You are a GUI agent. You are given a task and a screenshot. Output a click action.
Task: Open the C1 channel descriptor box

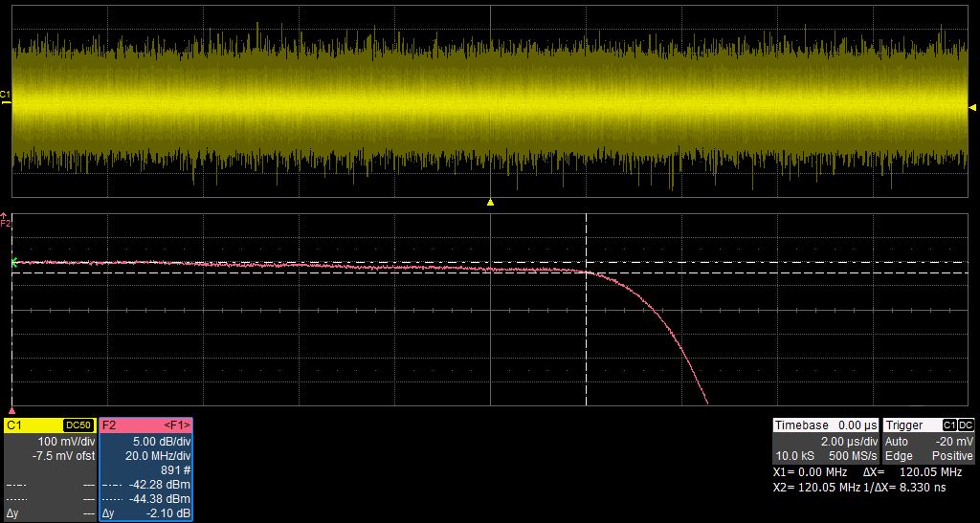click(x=50, y=469)
